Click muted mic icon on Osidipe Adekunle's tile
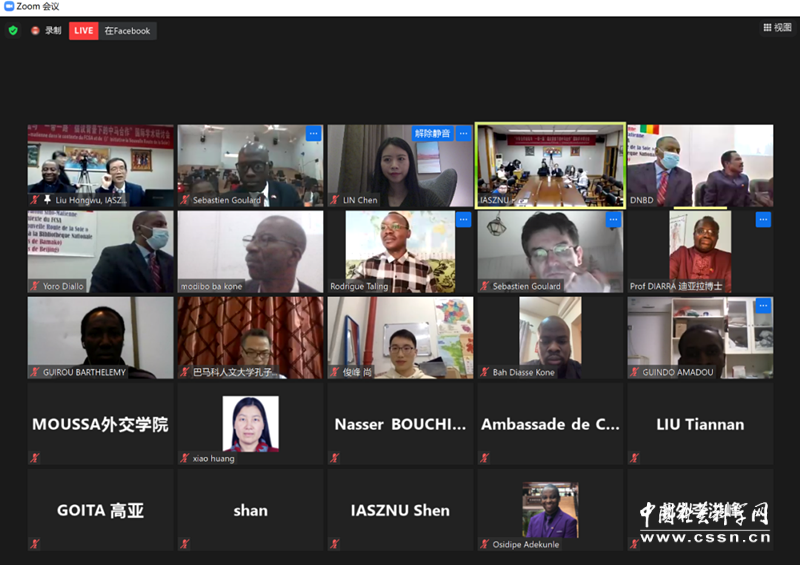 click(484, 544)
